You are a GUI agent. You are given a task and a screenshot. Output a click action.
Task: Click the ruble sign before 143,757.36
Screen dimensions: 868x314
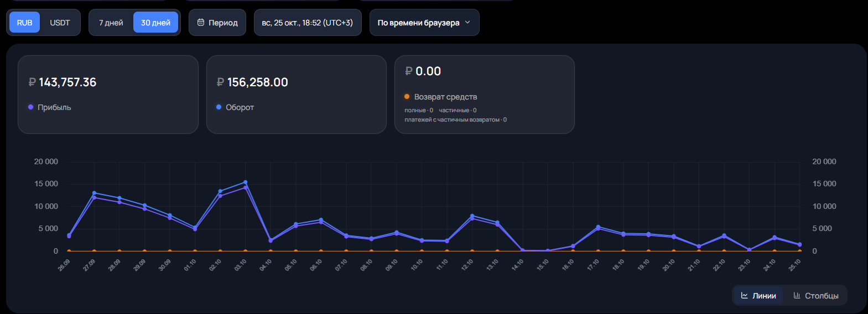32,82
